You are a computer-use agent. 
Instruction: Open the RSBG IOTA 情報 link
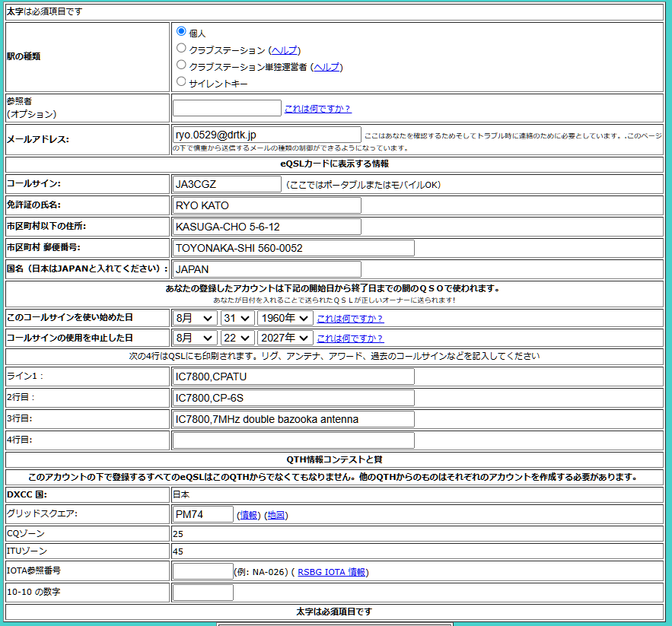[331, 572]
